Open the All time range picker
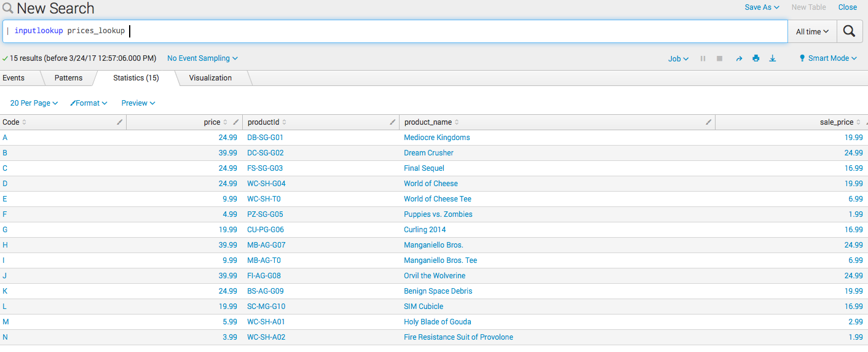This screenshot has height=352, width=868. (812, 31)
